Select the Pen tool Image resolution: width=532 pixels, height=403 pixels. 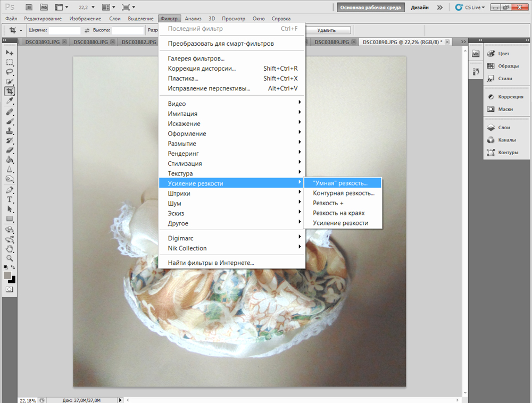click(x=10, y=190)
